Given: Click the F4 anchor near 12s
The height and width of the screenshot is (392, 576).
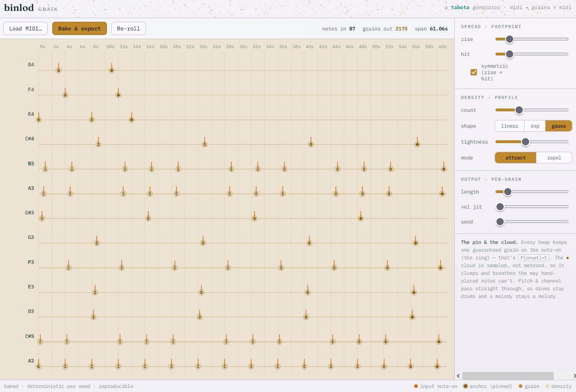Looking at the screenshot, I should click(x=119, y=95).
